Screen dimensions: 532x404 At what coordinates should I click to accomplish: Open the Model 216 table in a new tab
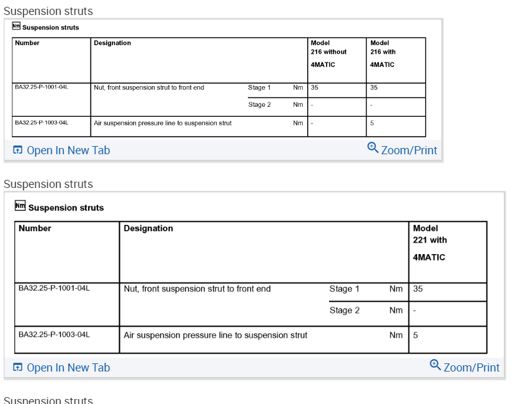click(68, 150)
